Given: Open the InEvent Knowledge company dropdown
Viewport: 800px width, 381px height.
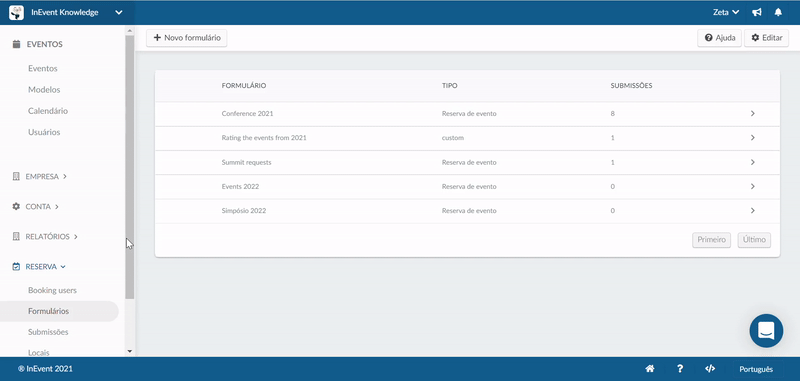Looking at the screenshot, I should click(66, 13).
